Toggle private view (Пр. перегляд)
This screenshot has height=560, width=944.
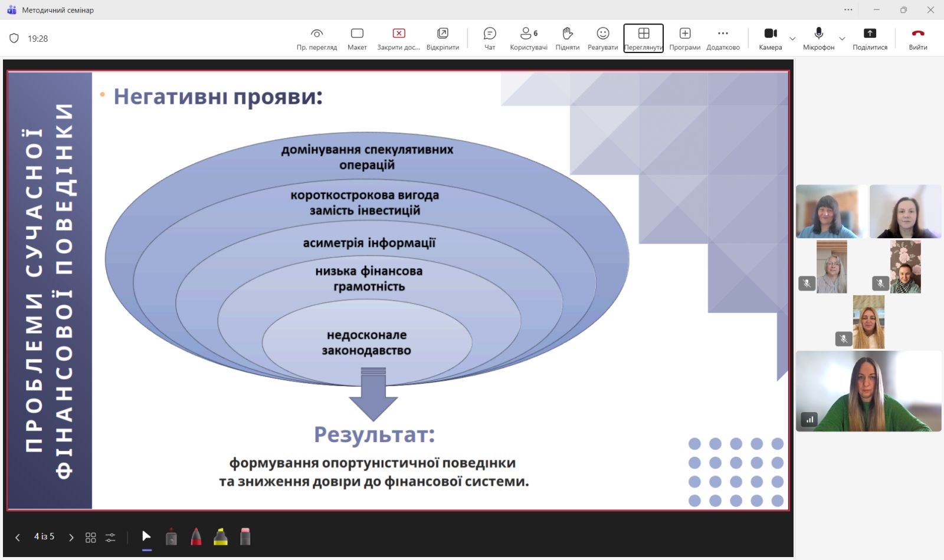click(317, 38)
